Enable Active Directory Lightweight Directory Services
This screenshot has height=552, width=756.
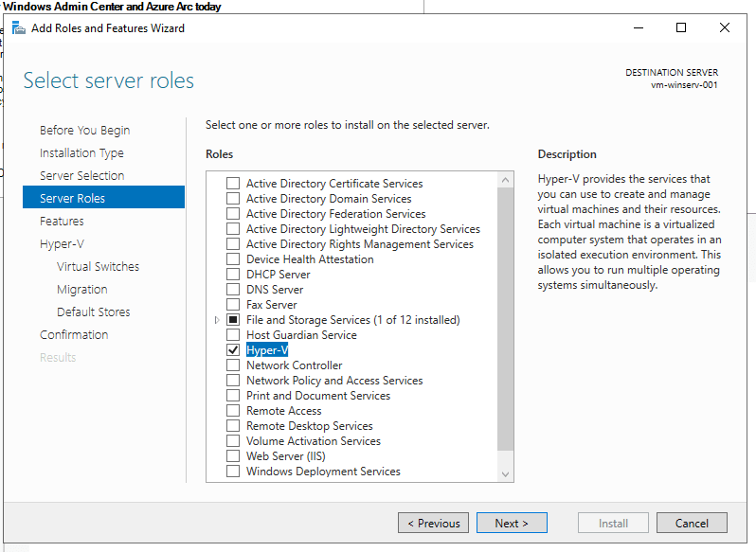point(233,229)
